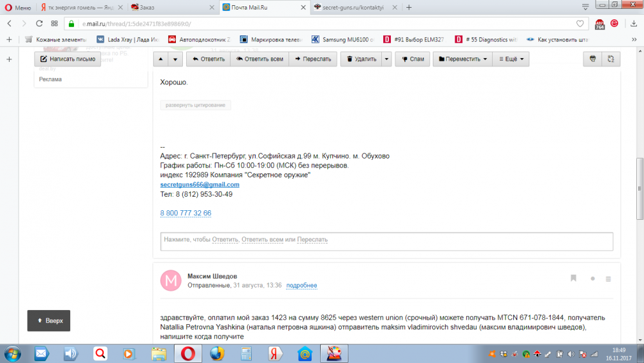The image size is (644, 363).
Task: Go to next message with down arrow
Action: point(175,59)
